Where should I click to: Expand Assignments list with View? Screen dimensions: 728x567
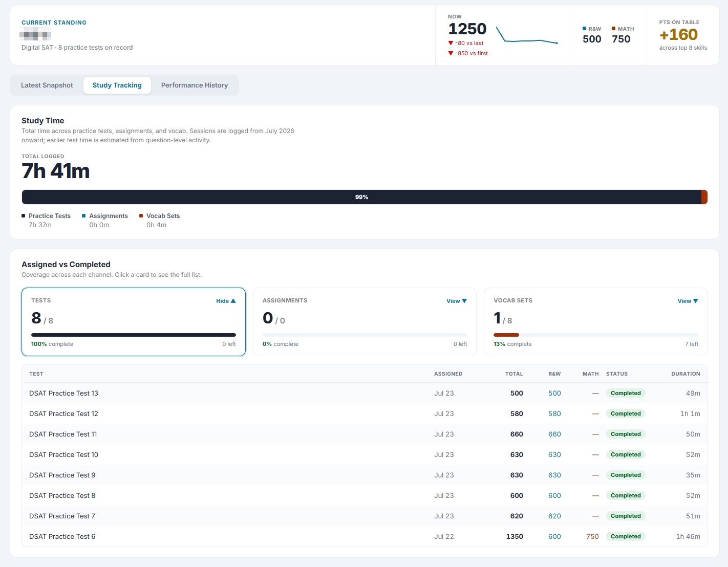(457, 301)
